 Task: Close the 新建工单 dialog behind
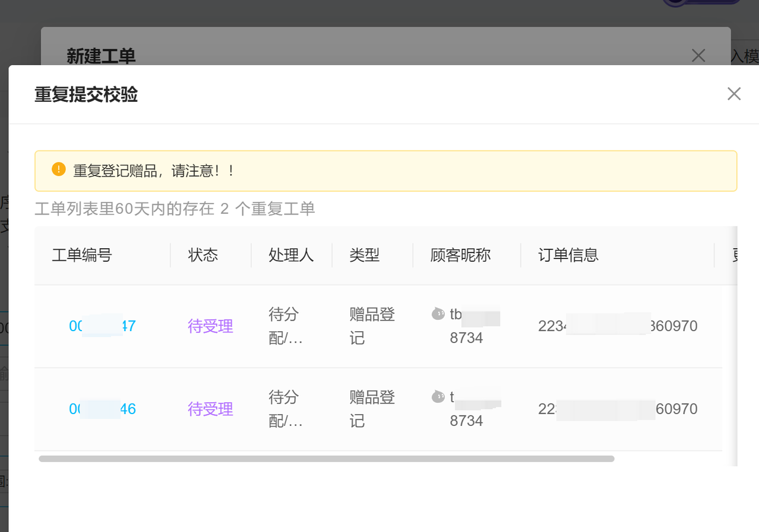pyautogui.click(x=699, y=56)
